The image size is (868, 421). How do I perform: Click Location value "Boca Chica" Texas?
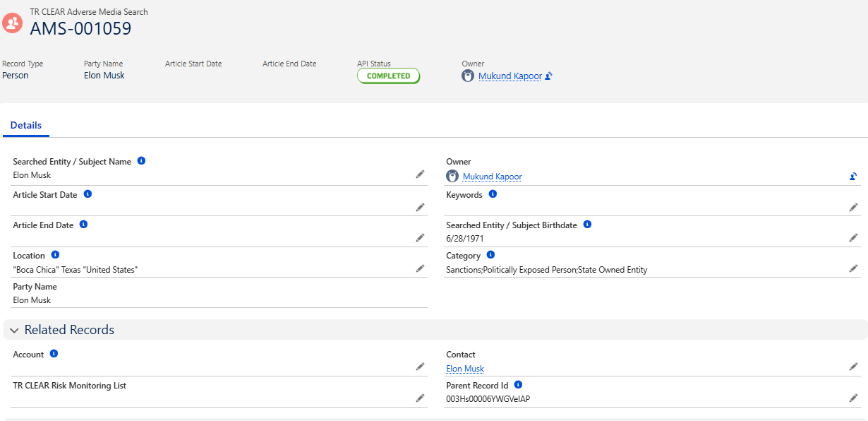[75, 270]
